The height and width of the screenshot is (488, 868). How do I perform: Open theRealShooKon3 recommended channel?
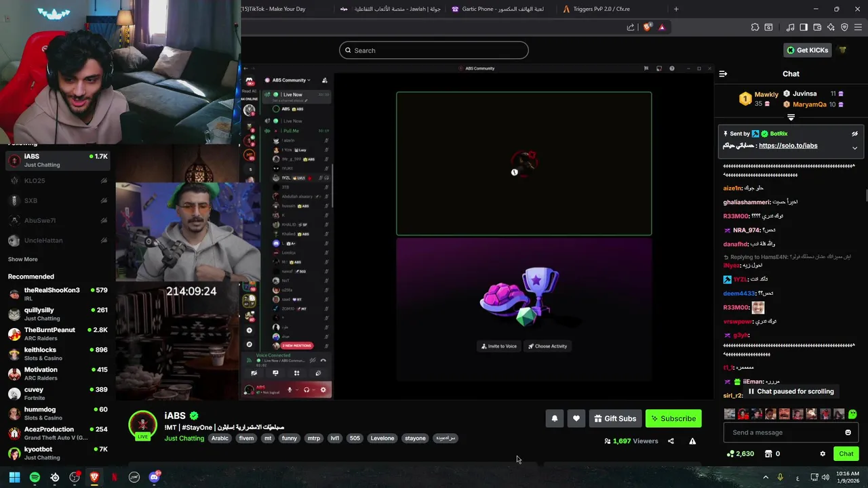tap(57, 294)
